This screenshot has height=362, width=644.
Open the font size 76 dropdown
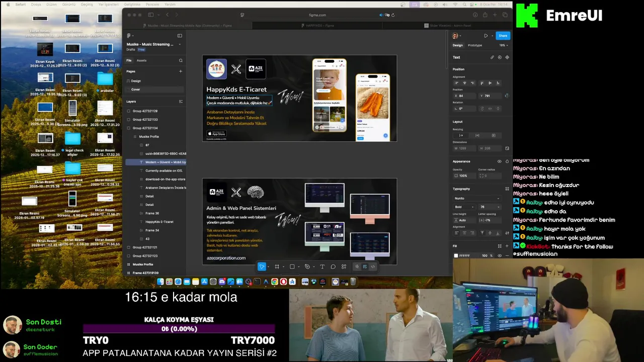click(x=490, y=207)
